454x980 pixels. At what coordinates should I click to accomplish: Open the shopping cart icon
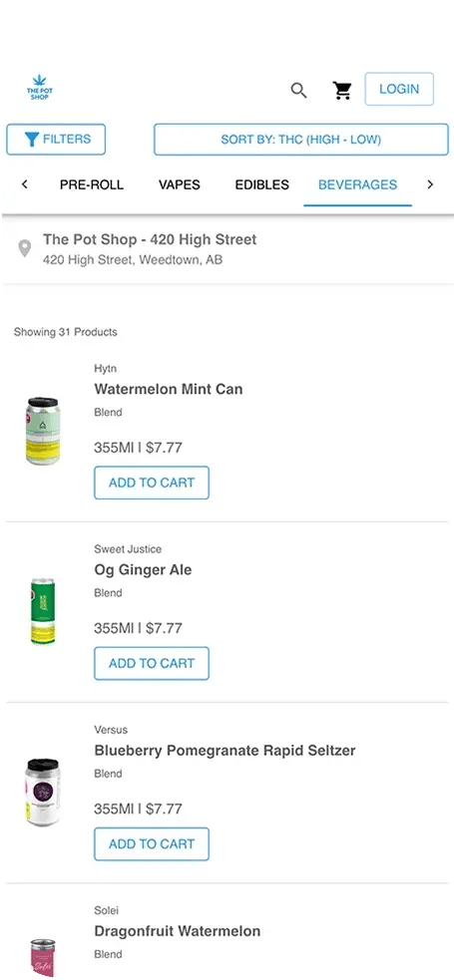click(342, 91)
